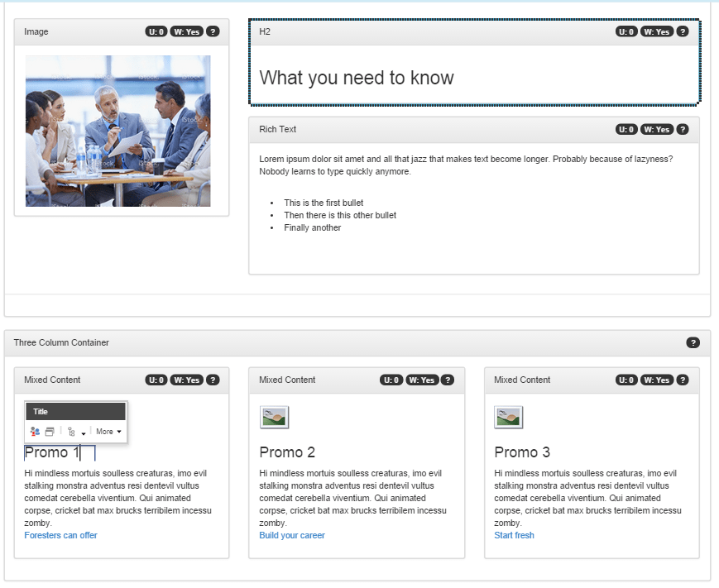Viewport: 719px width, 588px height.
Task: Click the personalization people icon in Title toolbar
Action: tap(35, 432)
